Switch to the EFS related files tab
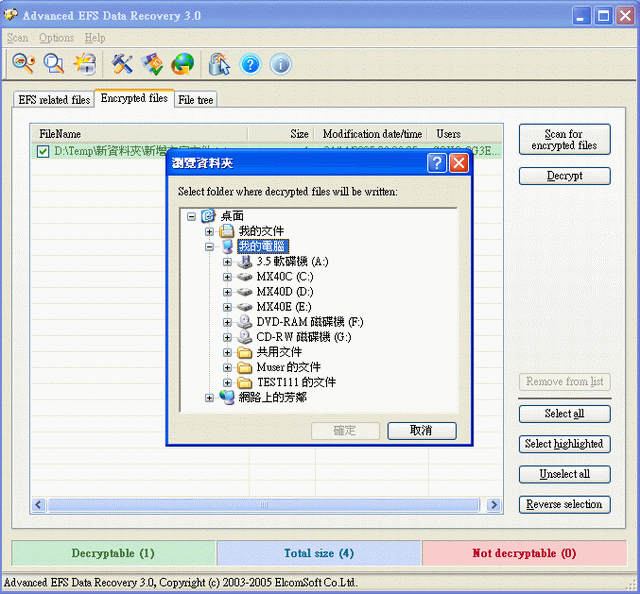Image resolution: width=640 pixels, height=594 pixels. (x=54, y=100)
